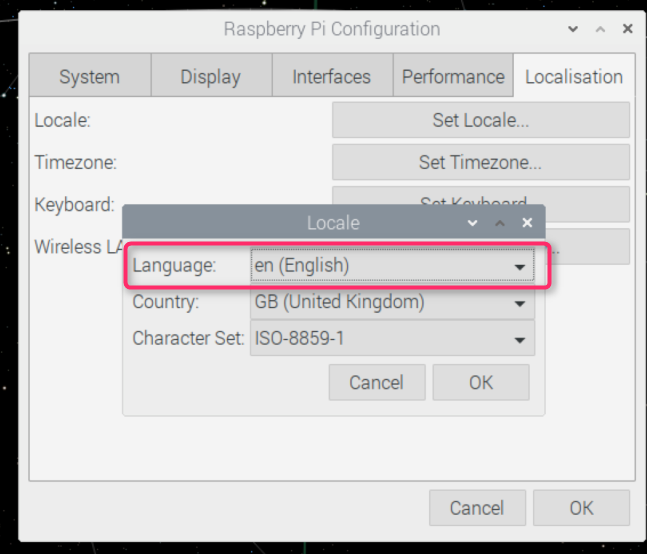Expand the Country combo box

coord(392,302)
